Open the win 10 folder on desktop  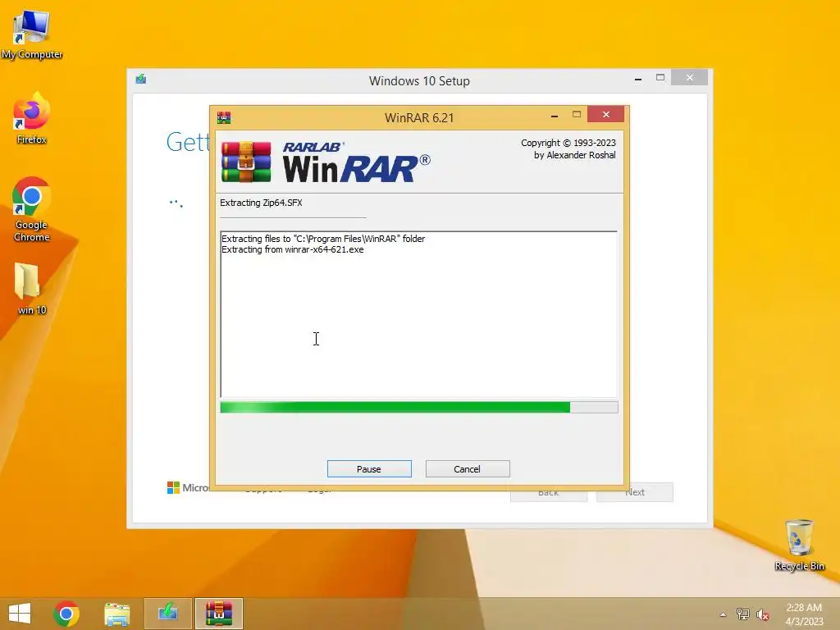[x=32, y=290]
